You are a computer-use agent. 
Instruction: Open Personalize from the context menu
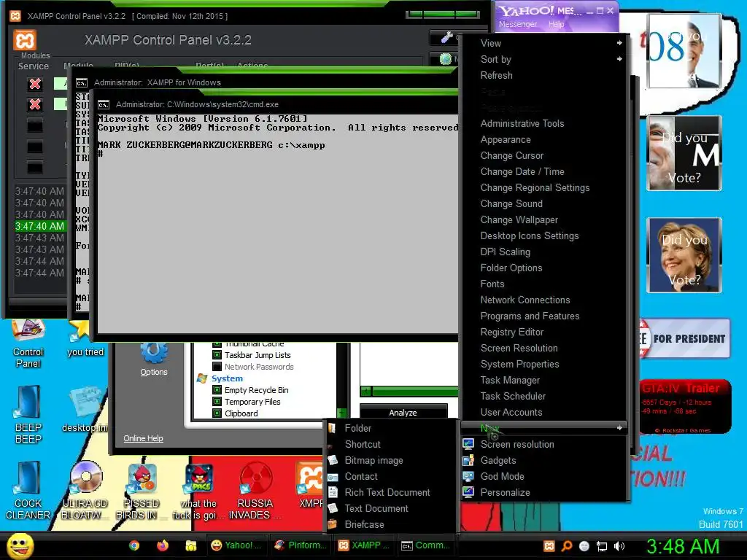(505, 492)
